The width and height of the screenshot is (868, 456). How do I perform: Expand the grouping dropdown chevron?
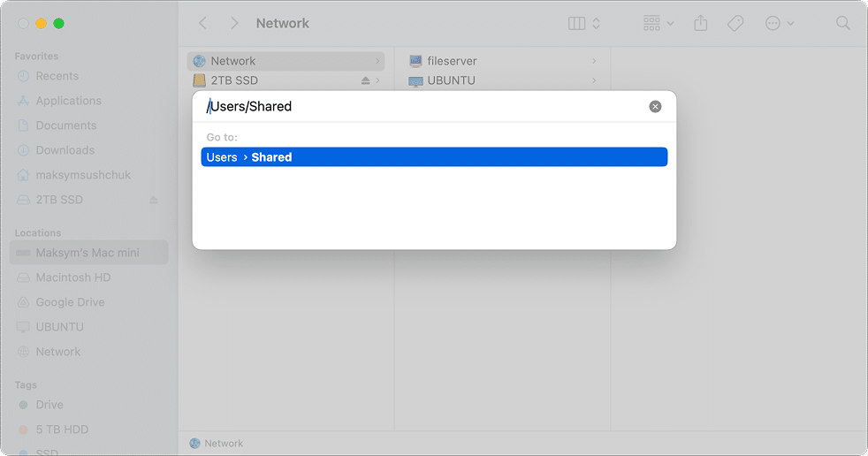coord(670,23)
